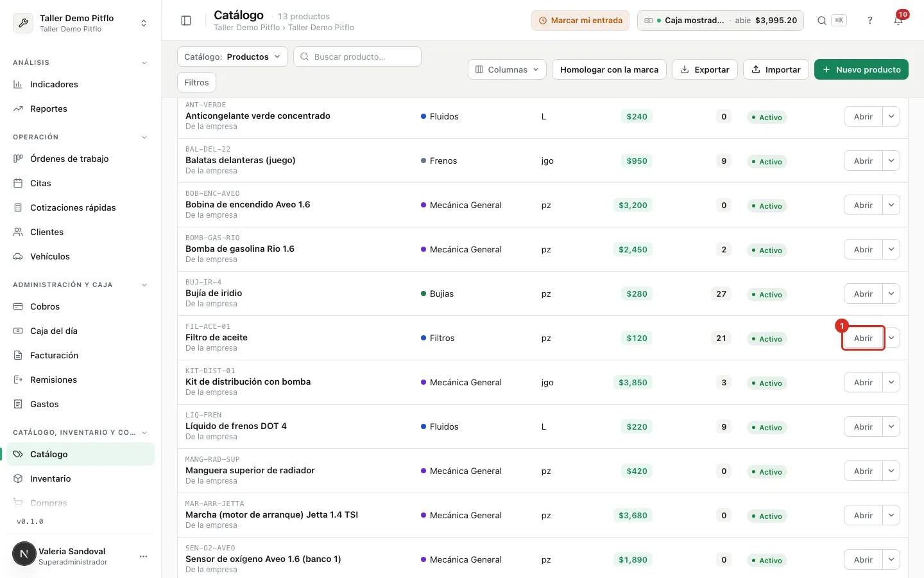Open Inventario in sidebar
The image size is (924, 578).
(80, 478)
